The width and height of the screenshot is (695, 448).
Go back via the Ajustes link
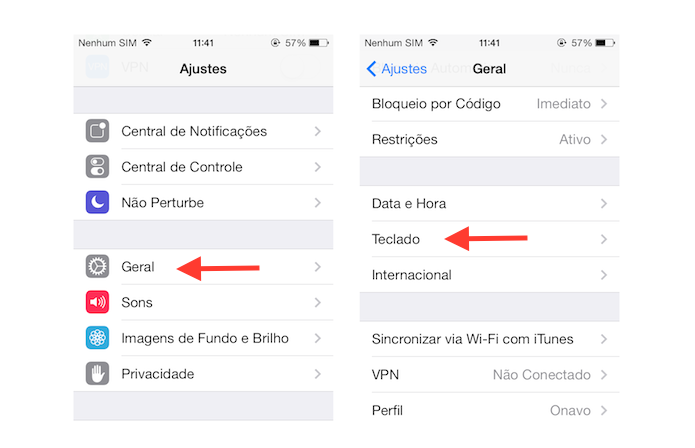[404, 69]
